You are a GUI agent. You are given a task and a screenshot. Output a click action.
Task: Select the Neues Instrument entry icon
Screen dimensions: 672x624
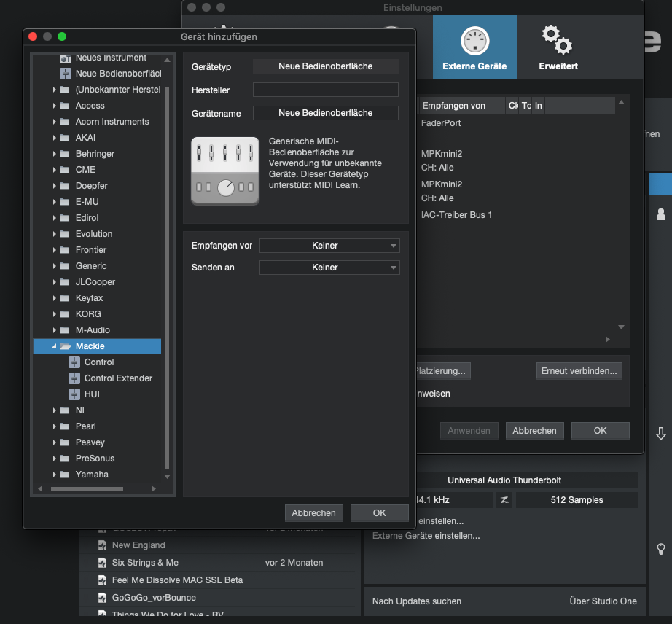pos(65,58)
